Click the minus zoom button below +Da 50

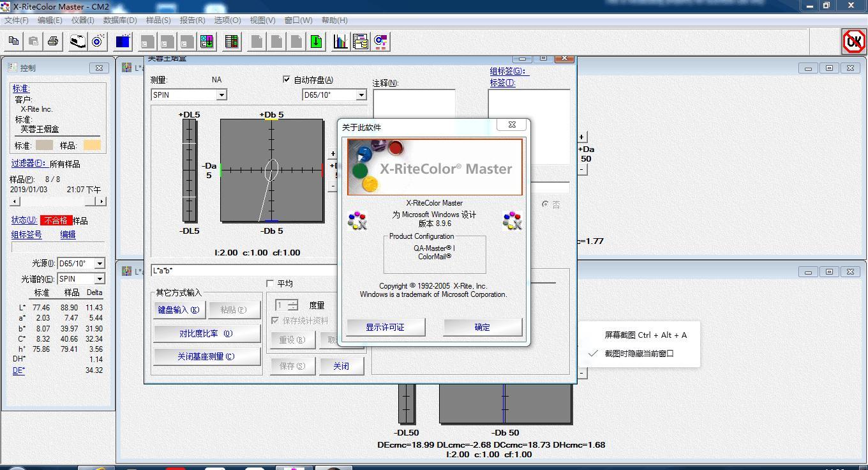582,169
